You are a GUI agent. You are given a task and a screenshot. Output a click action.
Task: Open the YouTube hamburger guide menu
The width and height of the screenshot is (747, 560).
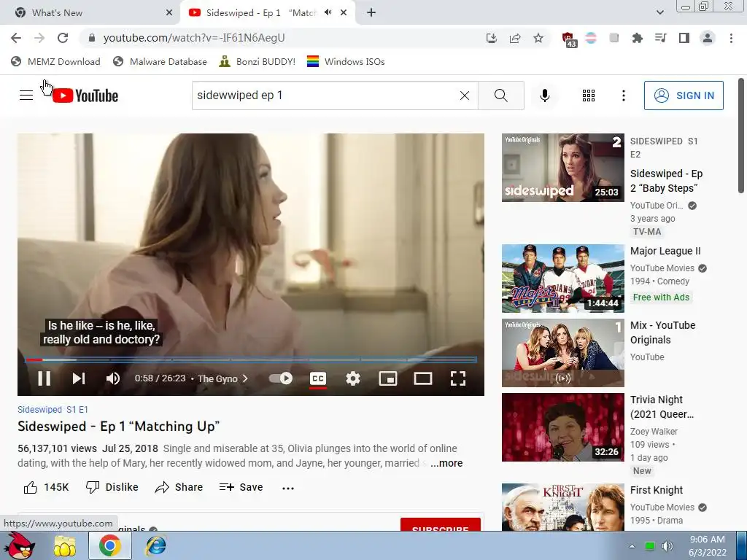pos(26,96)
